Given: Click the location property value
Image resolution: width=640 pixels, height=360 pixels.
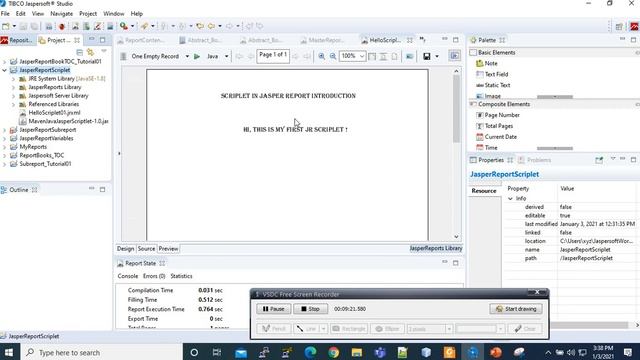Looking at the screenshot, I should (596, 241).
